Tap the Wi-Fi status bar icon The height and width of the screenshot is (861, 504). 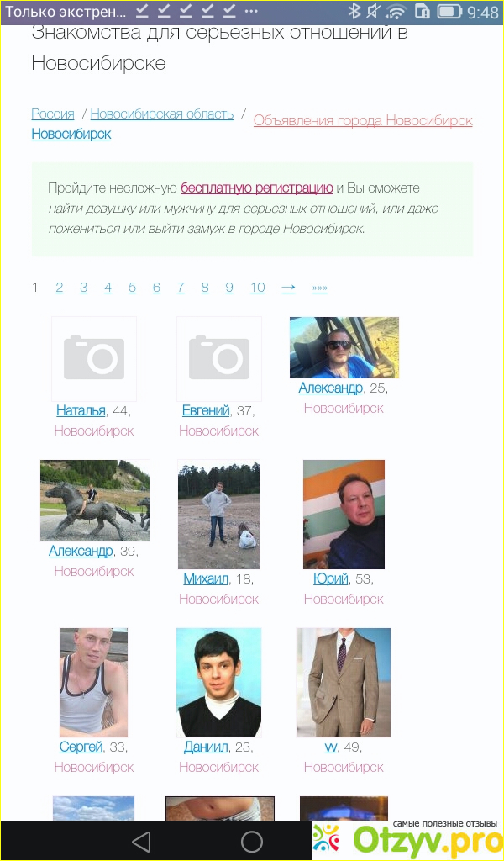click(396, 11)
